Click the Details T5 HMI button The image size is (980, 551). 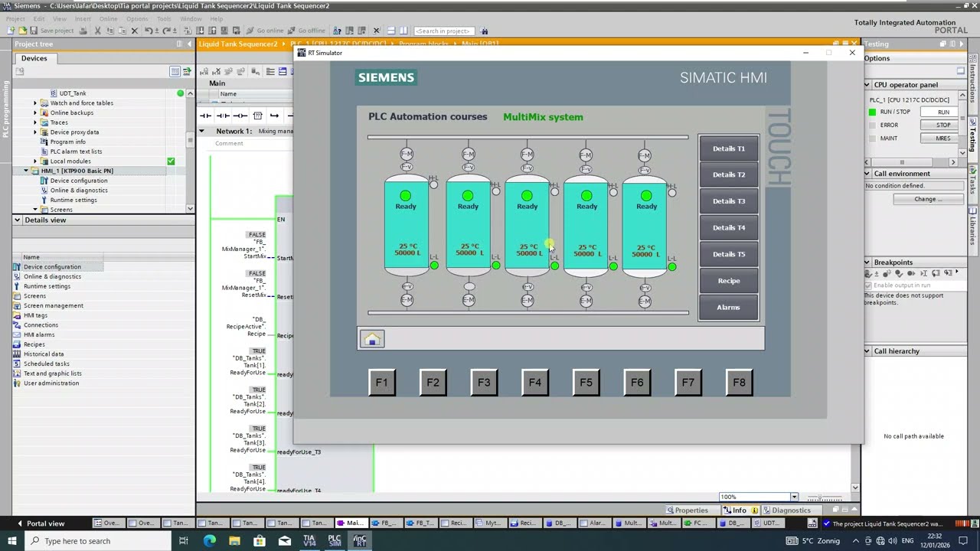point(728,254)
